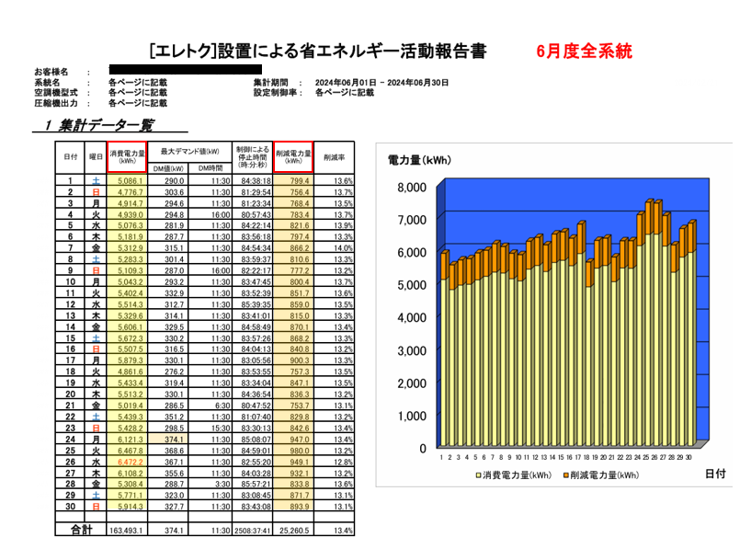Click the 空調機型式 label
The height and width of the screenshot is (560, 751).
click(55, 93)
